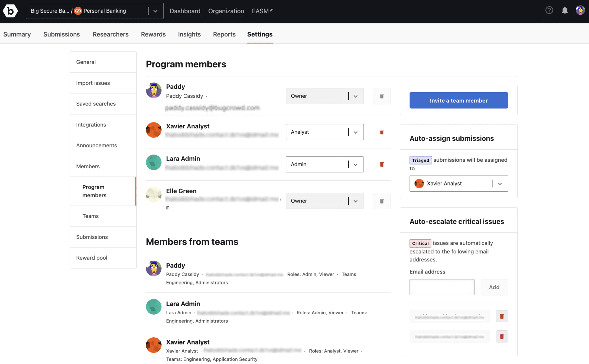Remove Lara Admin via her trash icon
The image size is (589, 364).
coord(382,164)
